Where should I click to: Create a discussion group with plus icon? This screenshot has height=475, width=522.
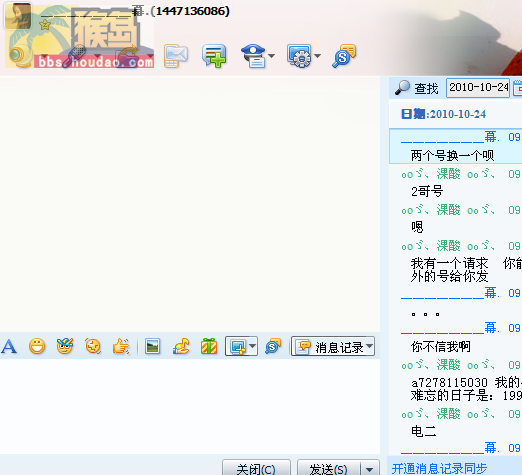click(x=214, y=56)
